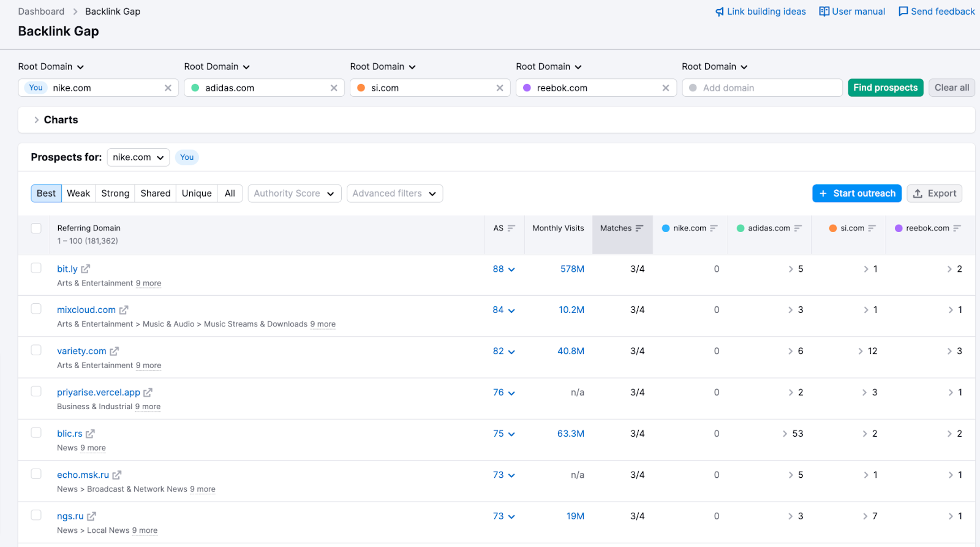Select the All tab

coord(230,194)
